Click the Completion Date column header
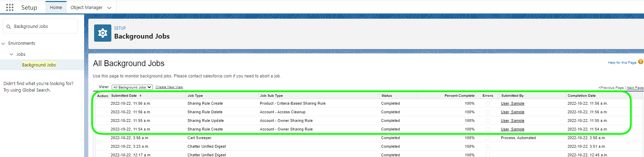 pyautogui.click(x=582, y=96)
